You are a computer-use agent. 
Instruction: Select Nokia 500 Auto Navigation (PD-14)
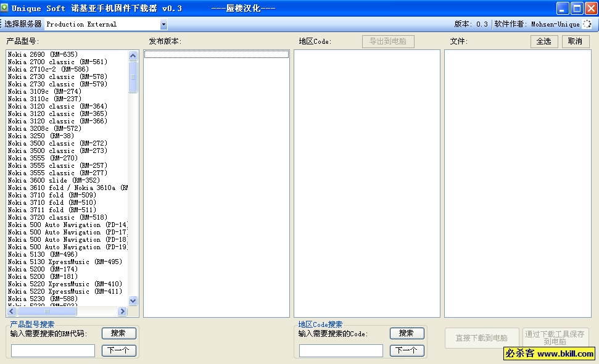coord(68,225)
